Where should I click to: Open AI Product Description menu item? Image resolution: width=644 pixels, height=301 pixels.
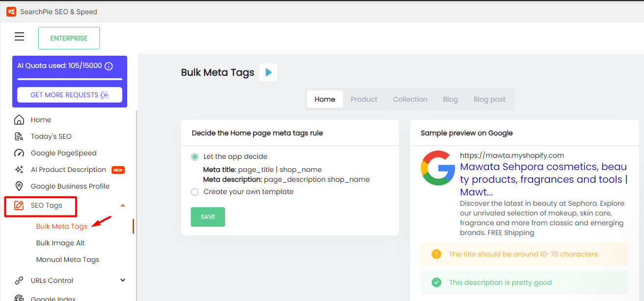69,170
